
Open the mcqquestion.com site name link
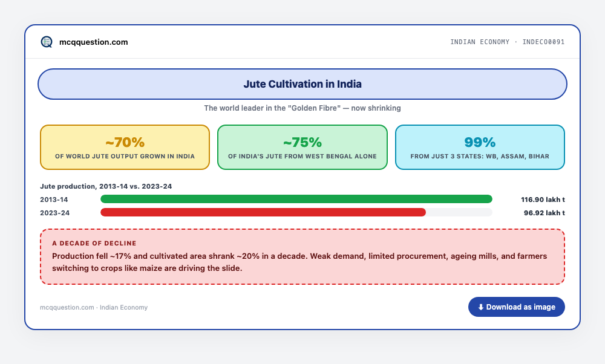tap(93, 42)
